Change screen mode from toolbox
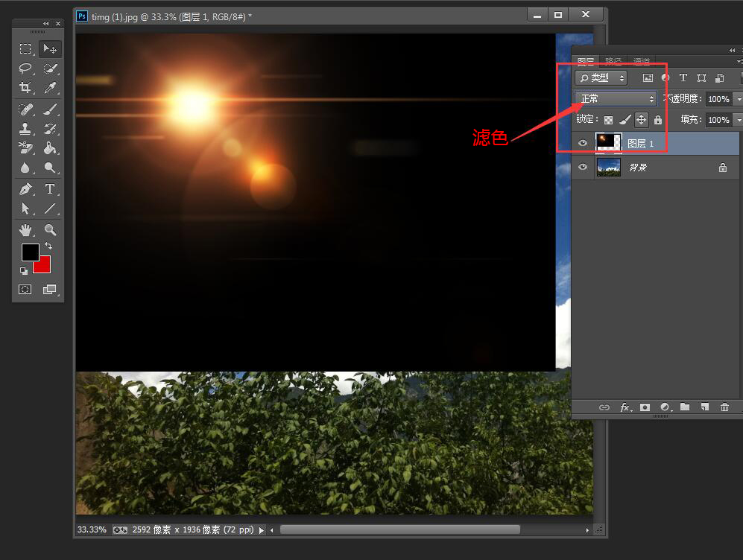 (49, 289)
